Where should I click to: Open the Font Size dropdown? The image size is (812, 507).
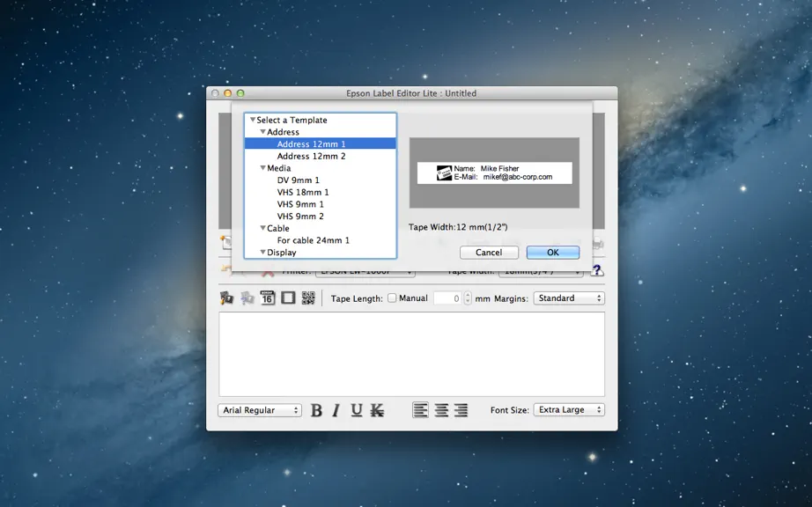click(569, 410)
